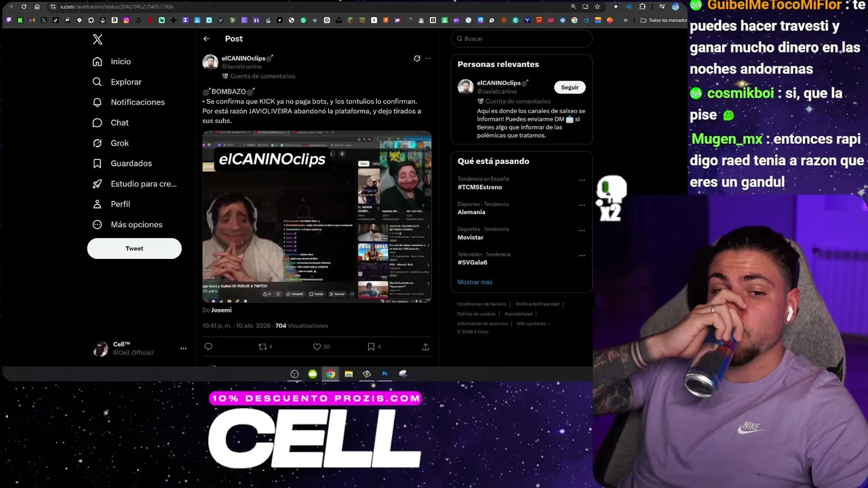Open Explorar in the sidebar
The image size is (868, 488).
[117, 82]
